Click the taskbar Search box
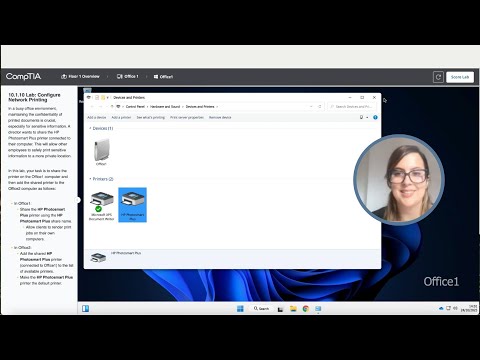 (261, 309)
